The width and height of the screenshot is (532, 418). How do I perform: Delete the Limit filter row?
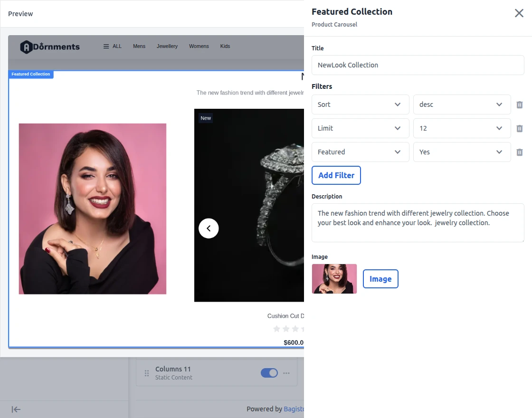[520, 128]
